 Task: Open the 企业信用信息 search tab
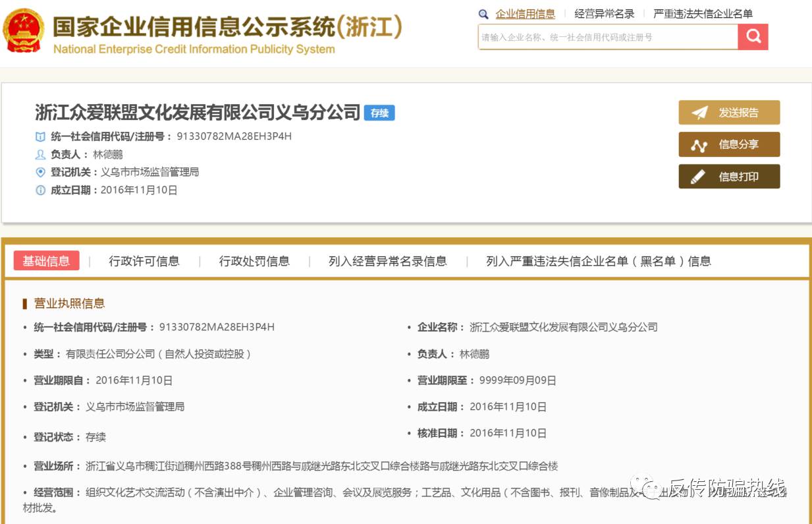pos(525,14)
